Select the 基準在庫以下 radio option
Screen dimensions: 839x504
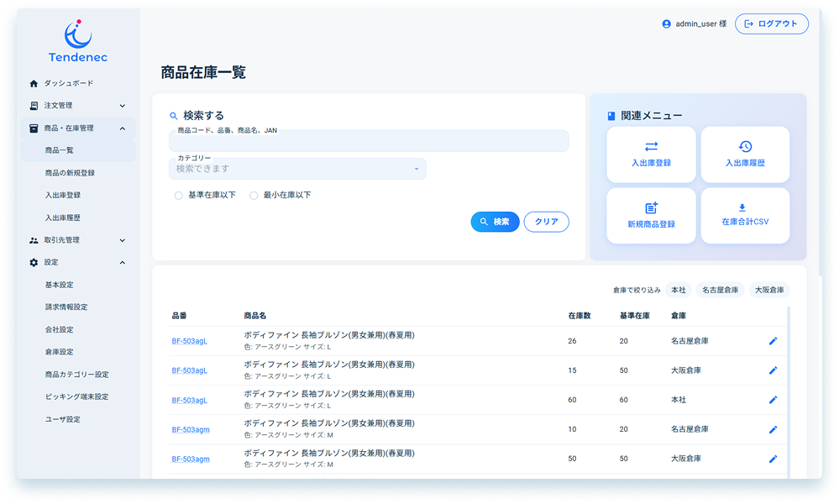pyautogui.click(x=178, y=195)
